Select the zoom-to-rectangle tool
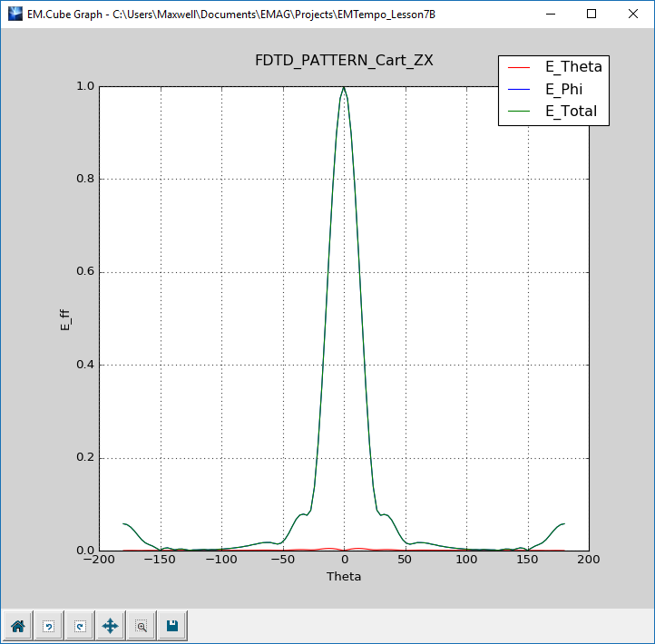This screenshot has width=655, height=644. pyautogui.click(x=141, y=626)
